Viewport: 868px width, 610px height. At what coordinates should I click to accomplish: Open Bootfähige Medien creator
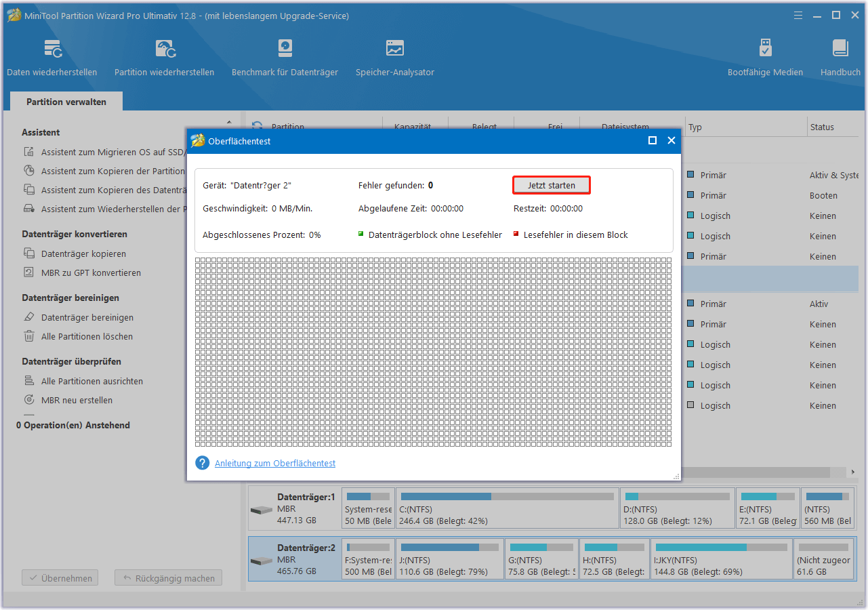pyautogui.click(x=765, y=58)
